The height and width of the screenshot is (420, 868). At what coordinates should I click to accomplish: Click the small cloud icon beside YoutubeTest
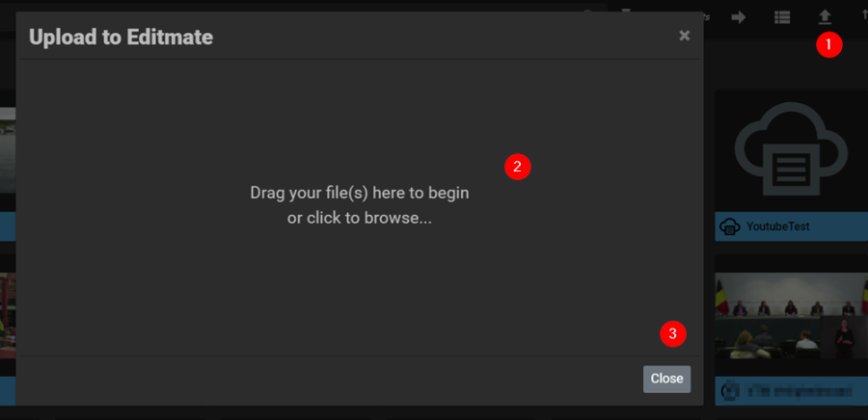tap(730, 226)
